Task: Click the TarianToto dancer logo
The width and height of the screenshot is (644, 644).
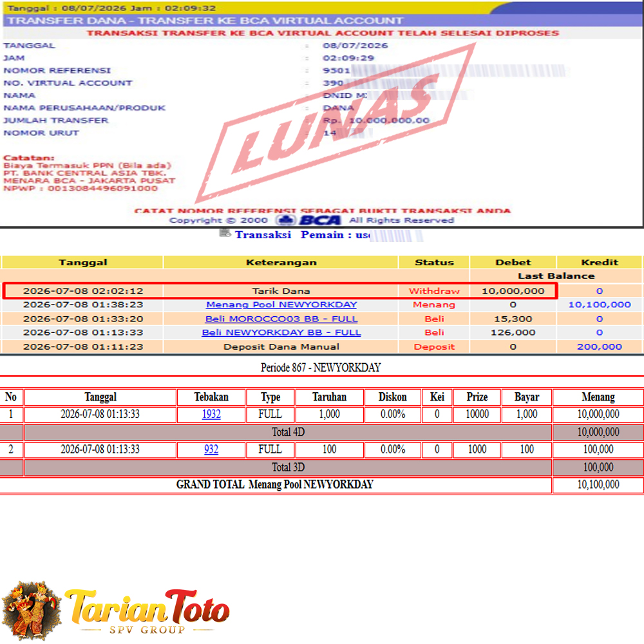Action: tap(32, 611)
